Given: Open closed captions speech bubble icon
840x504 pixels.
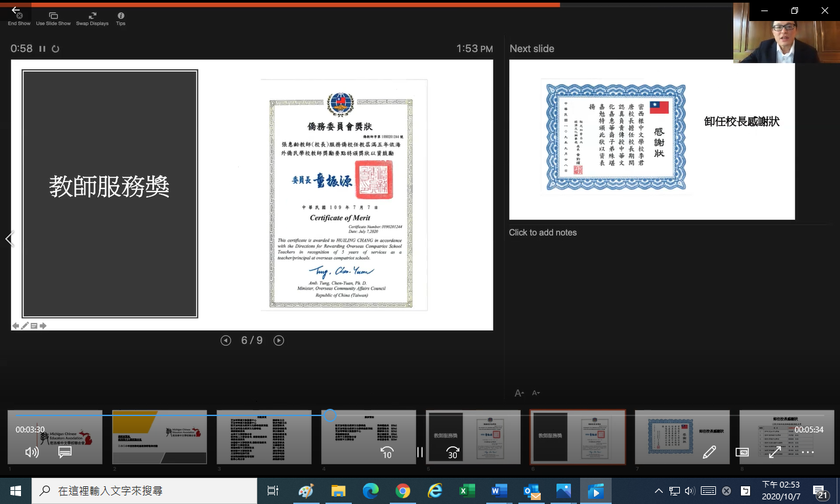Looking at the screenshot, I should coord(65,452).
